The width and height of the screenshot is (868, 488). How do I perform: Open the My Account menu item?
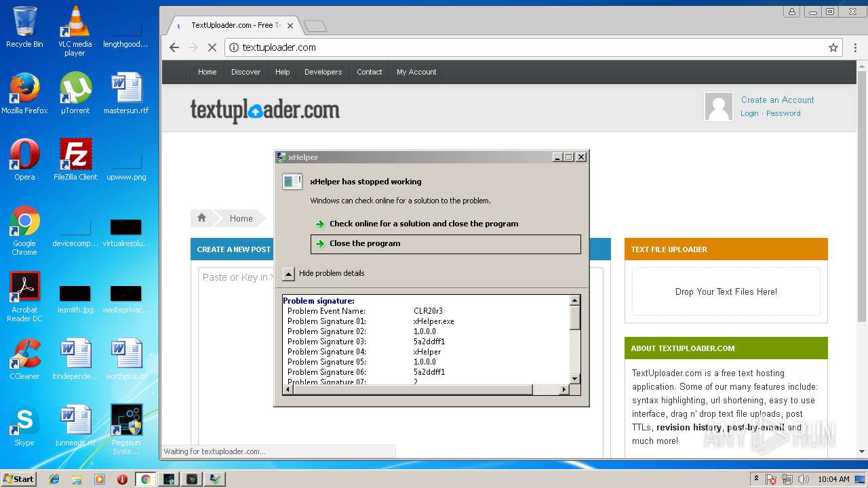(416, 72)
